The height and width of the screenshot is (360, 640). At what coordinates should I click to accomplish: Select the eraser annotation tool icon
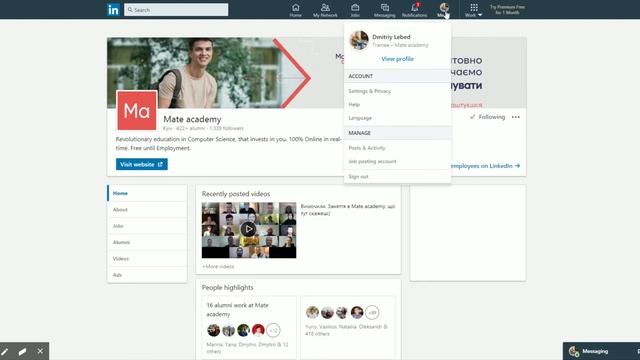tap(22, 351)
